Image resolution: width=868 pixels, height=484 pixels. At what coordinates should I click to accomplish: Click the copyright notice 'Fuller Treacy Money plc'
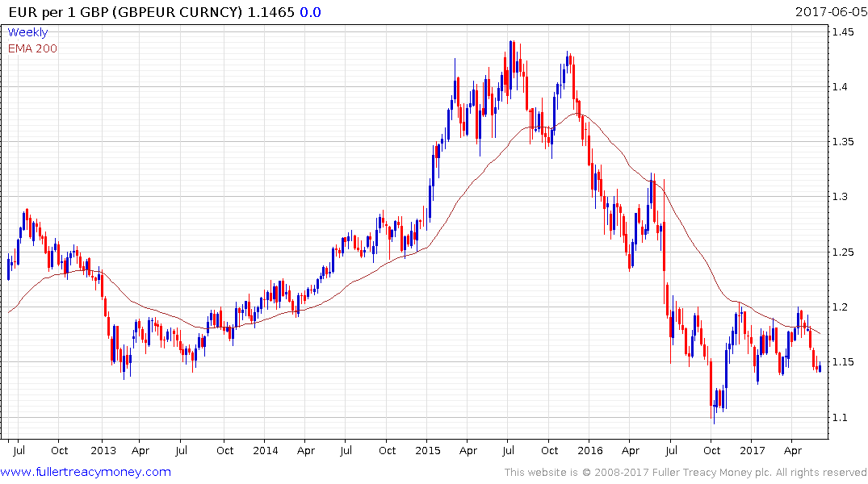pos(711,473)
